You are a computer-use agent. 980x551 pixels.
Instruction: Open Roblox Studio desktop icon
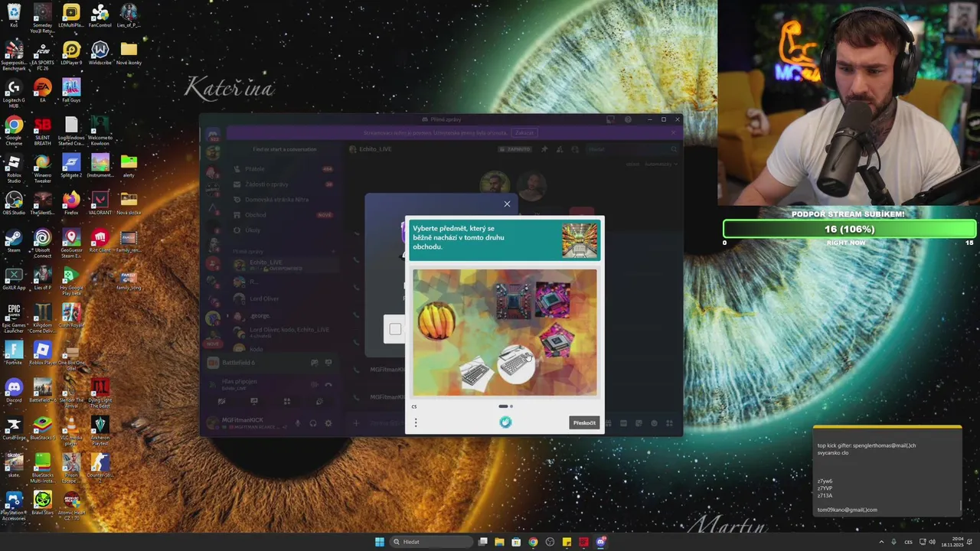14,168
